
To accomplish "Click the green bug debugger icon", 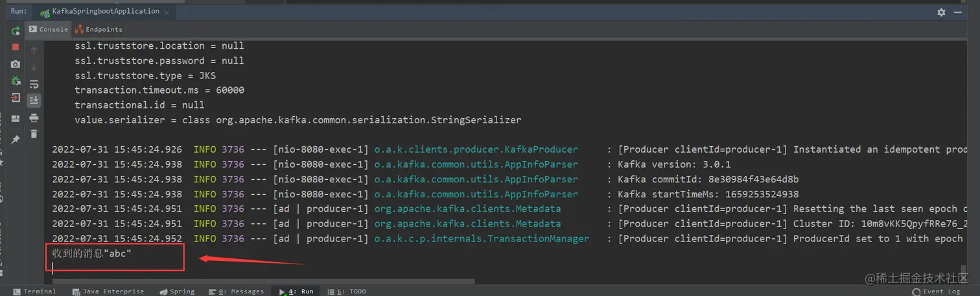I will click(16, 81).
